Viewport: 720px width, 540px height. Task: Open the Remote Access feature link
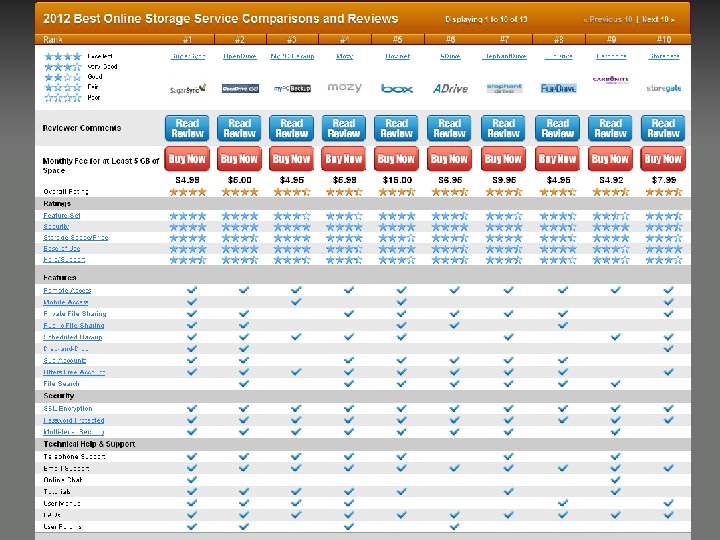[x=68, y=290]
